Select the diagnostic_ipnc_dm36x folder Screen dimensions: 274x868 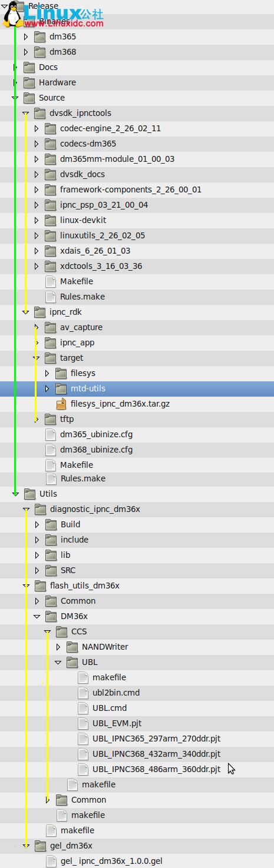[x=95, y=509]
